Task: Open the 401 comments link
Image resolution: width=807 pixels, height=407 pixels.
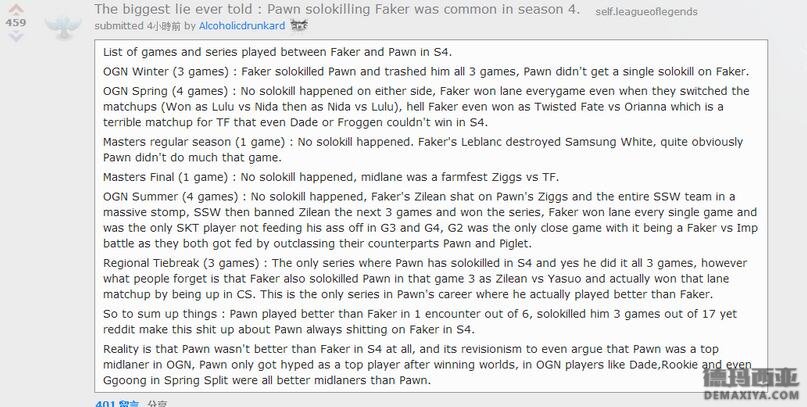Action: click(x=117, y=403)
